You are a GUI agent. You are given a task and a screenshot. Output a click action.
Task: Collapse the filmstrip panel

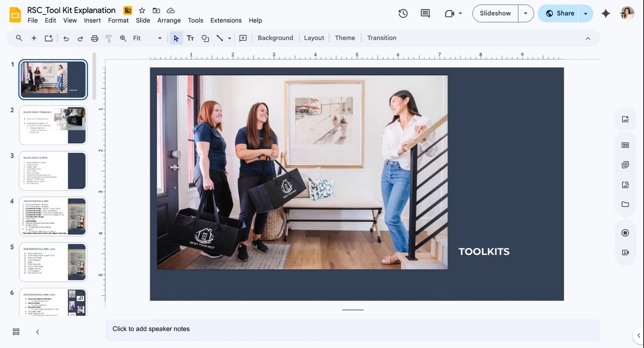(x=38, y=332)
